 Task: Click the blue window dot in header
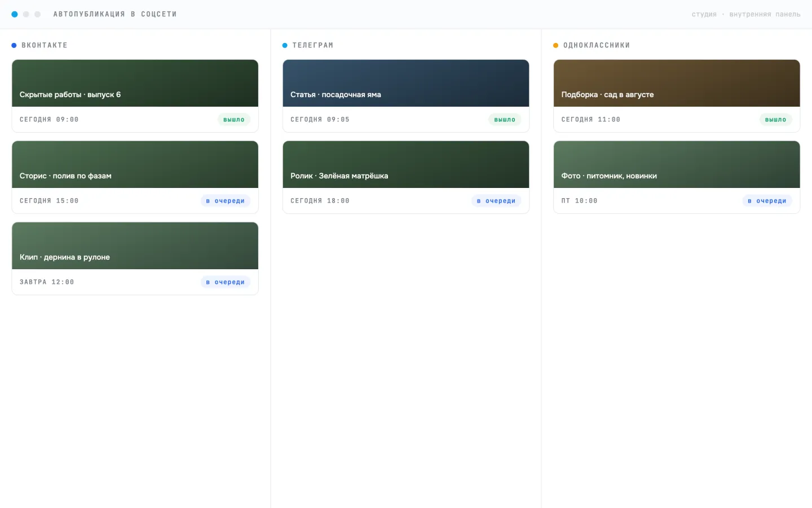[15, 14]
